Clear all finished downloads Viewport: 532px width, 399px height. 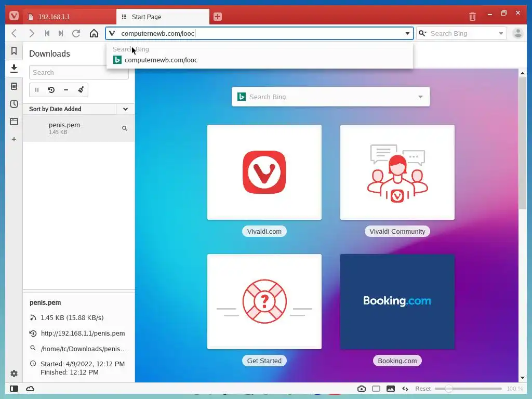point(81,90)
